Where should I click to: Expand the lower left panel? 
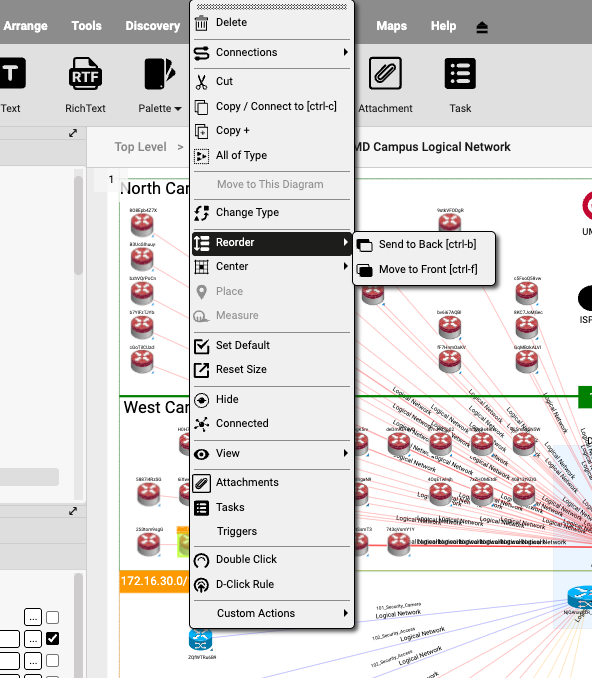point(73,511)
